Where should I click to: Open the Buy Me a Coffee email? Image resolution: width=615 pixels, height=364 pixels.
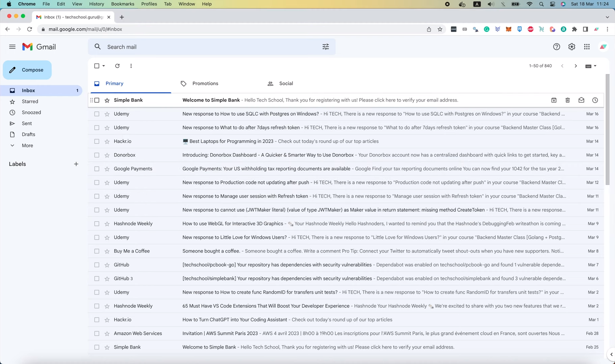pyautogui.click(x=346, y=251)
